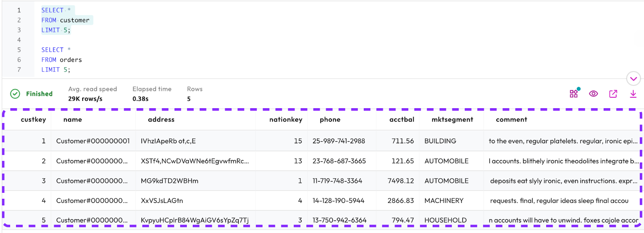Click editor line number 4
This screenshot has width=644, height=233.
pyautogui.click(x=19, y=40)
